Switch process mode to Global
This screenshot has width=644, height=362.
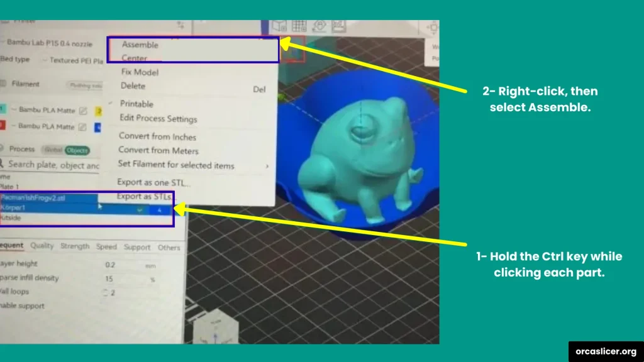click(x=53, y=150)
